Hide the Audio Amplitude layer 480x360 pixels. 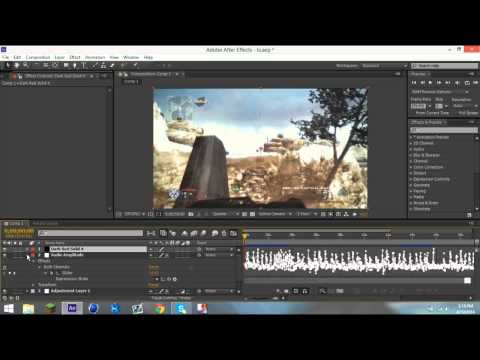click(x=5, y=255)
